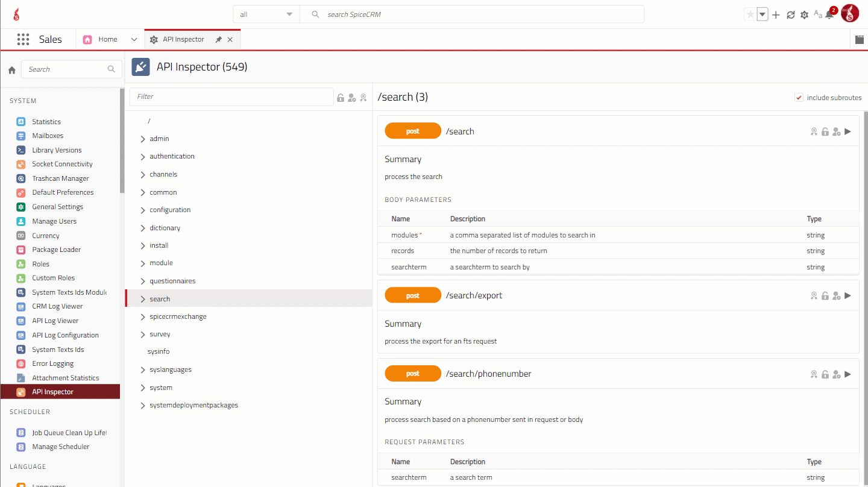Image resolution: width=868 pixels, height=487 pixels.
Task: Click the notifications bell icon
Action: pos(830,14)
